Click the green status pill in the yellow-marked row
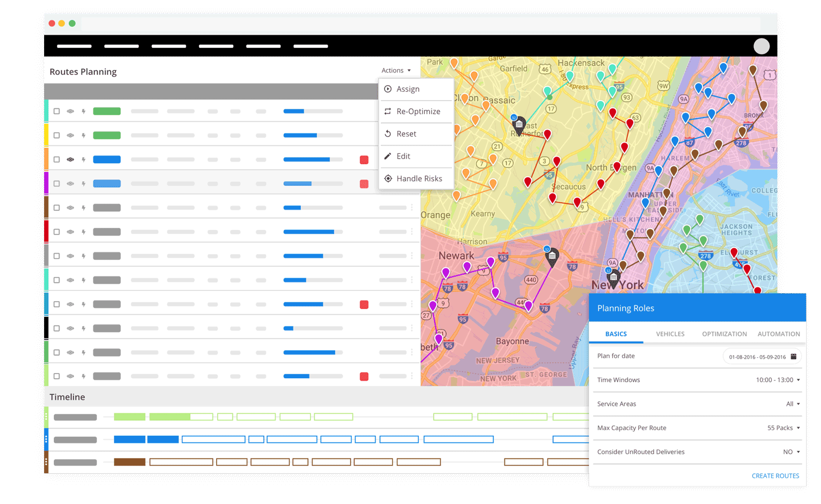 (107, 135)
